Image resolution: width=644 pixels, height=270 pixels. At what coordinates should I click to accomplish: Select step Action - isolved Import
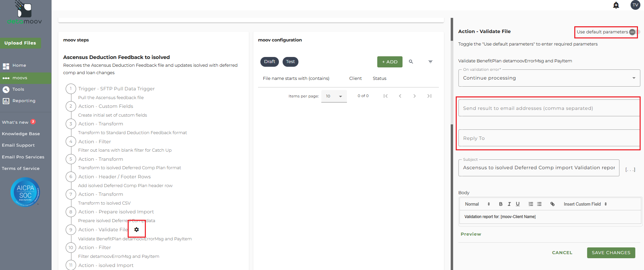pyautogui.click(x=106, y=265)
